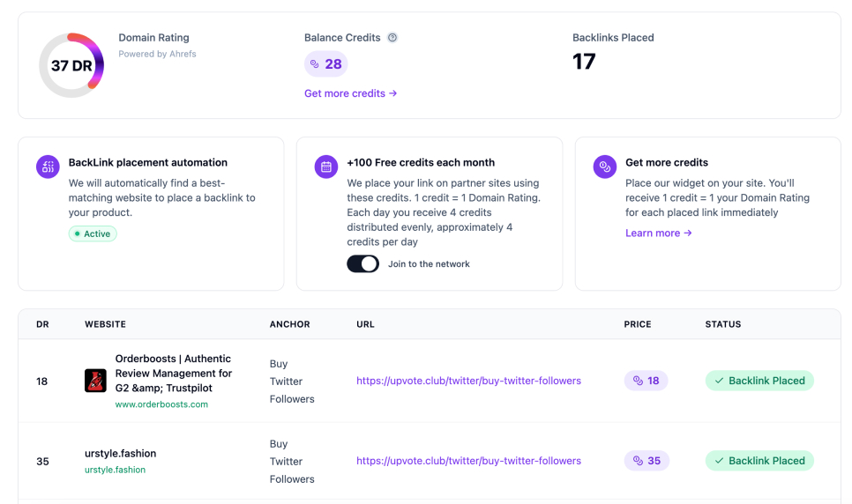This screenshot has width=852, height=504.
Task: Click the 35 credits price badge
Action: (646, 461)
